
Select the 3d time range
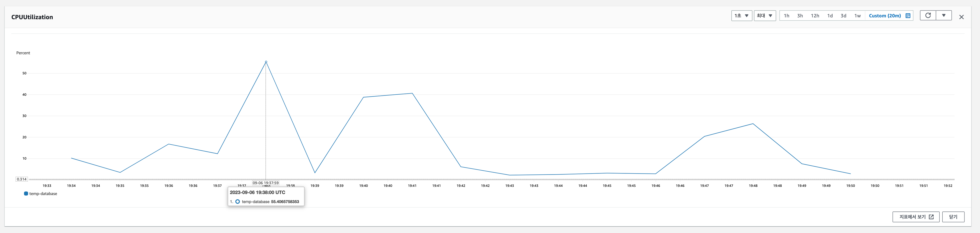(x=843, y=16)
